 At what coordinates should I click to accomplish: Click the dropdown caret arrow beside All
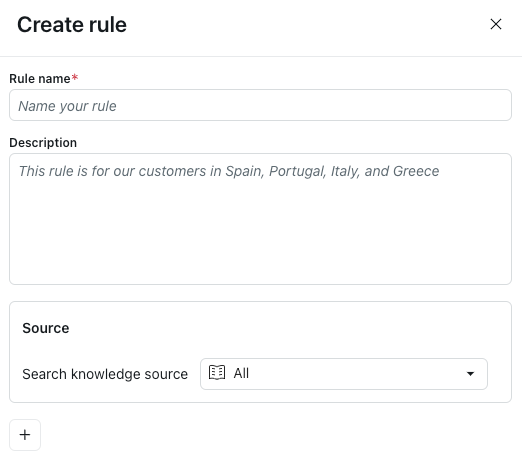(x=470, y=374)
